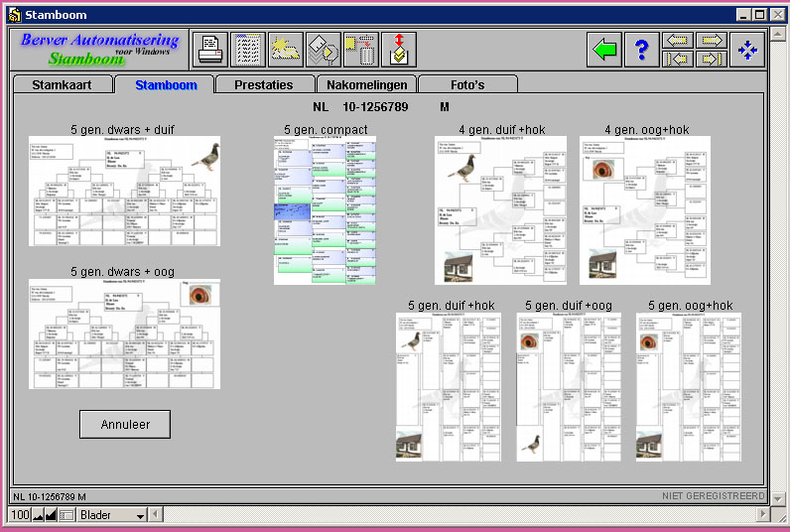The image size is (790, 532).
Task: Click the red arrow checkmark toolbar icon
Action: tap(398, 49)
